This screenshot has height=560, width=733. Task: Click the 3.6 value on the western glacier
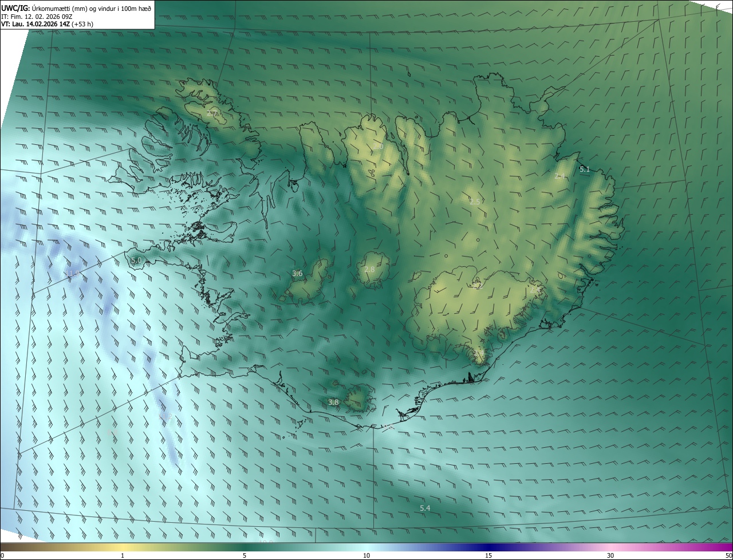coord(297,273)
